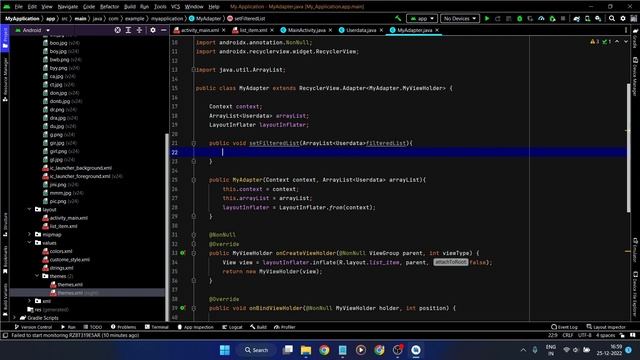Toggle the Project tool window tab
Image resolution: width=640 pixels, height=360 pixels.
tap(5, 39)
